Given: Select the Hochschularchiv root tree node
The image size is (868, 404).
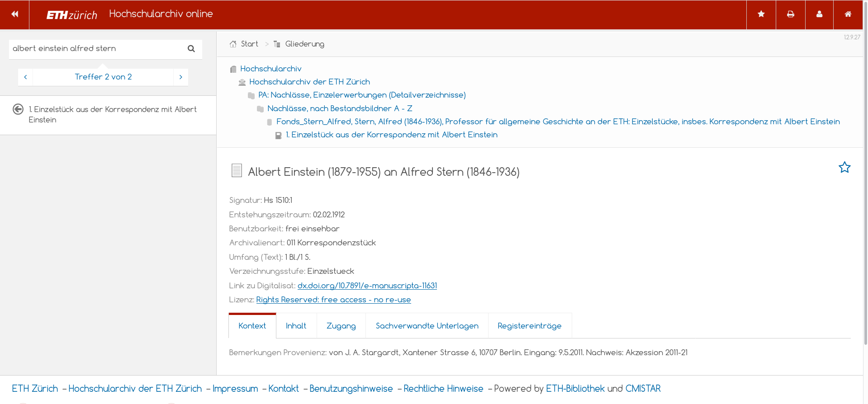Looking at the screenshot, I should tap(270, 69).
